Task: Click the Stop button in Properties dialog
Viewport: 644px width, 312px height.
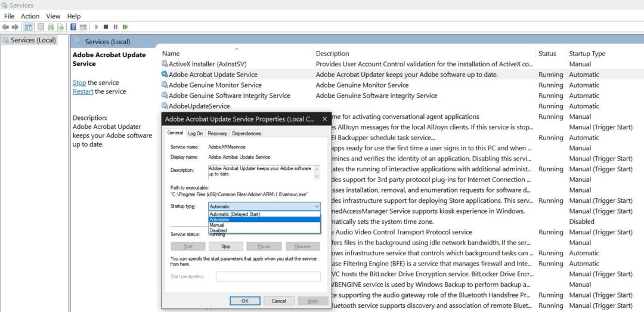Action: click(226, 246)
